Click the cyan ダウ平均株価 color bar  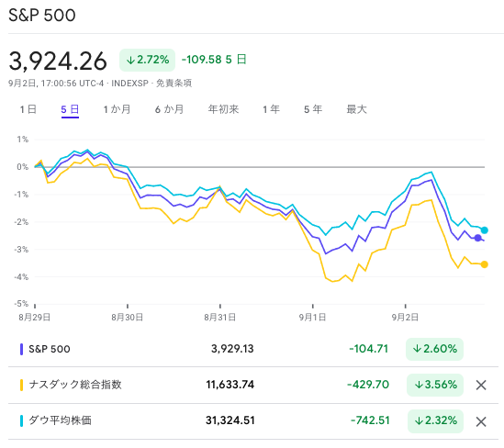coord(21,420)
